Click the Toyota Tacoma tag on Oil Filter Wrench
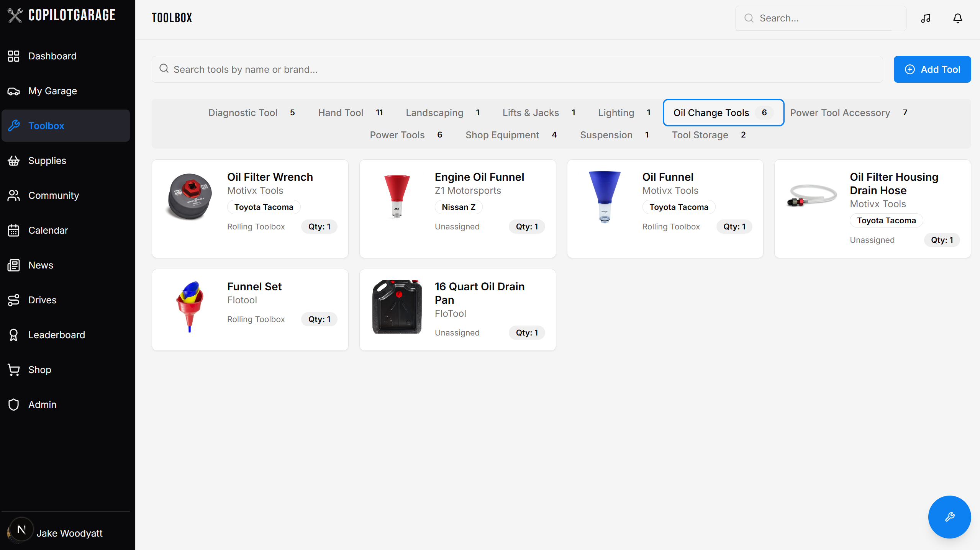Image resolution: width=980 pixels, height=550 pixels. point(264,207)
